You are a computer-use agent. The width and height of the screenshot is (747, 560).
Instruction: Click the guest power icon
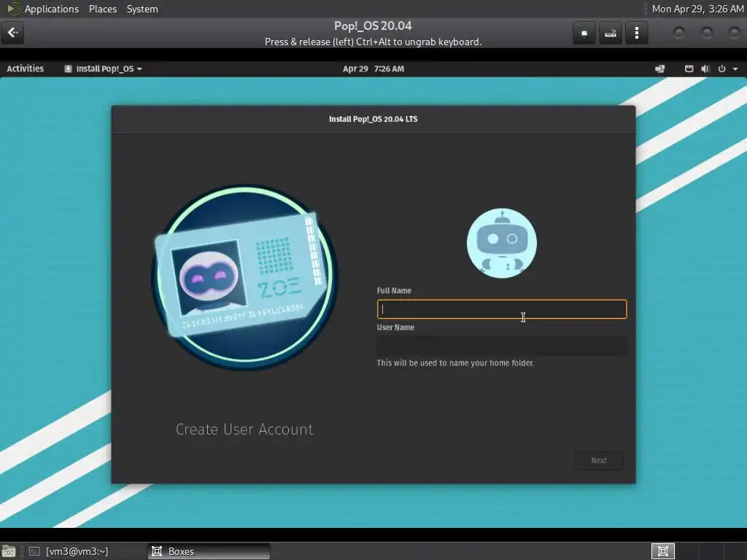tap(721, 69)
